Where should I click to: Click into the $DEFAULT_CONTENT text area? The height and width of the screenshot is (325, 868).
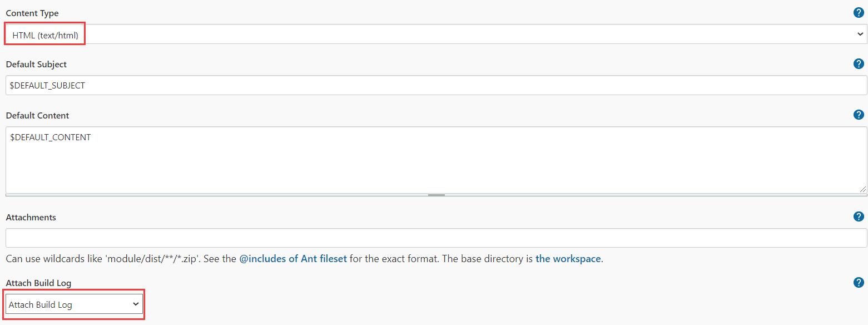tap(436, 160)
